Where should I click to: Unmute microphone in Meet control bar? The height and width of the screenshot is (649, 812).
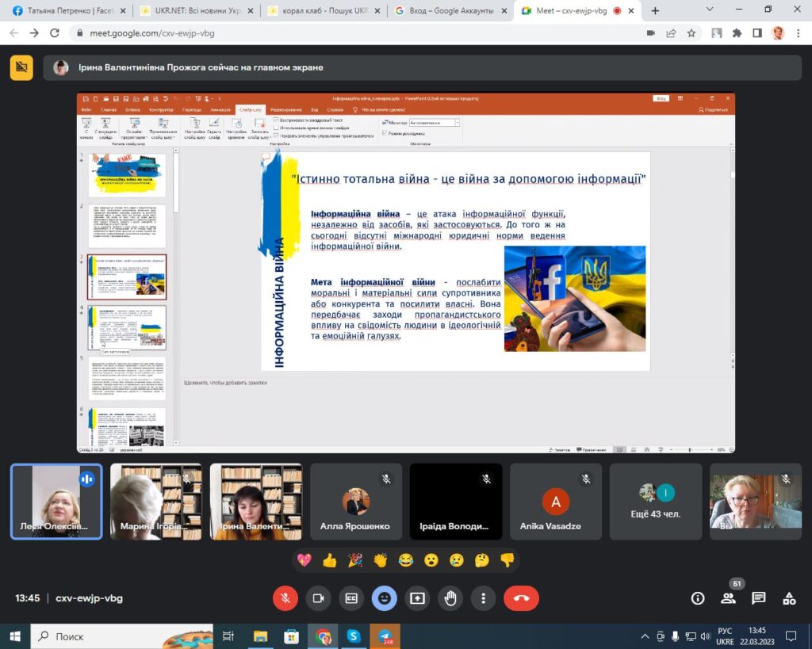[285, 598]
